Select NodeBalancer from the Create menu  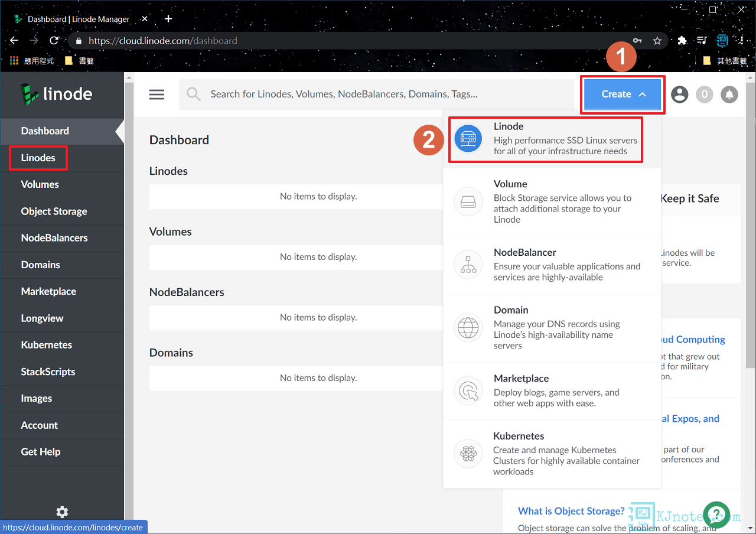[x=552, y=265]
